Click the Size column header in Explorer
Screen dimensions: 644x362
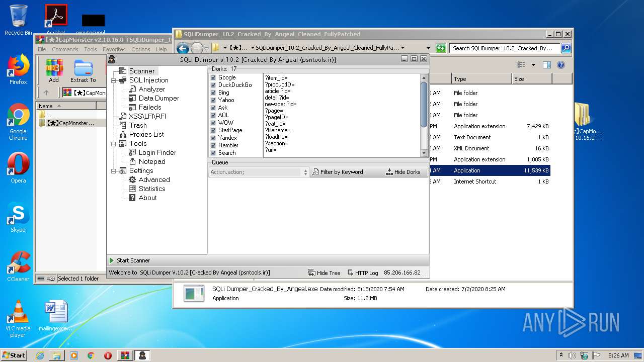[532, 79]
